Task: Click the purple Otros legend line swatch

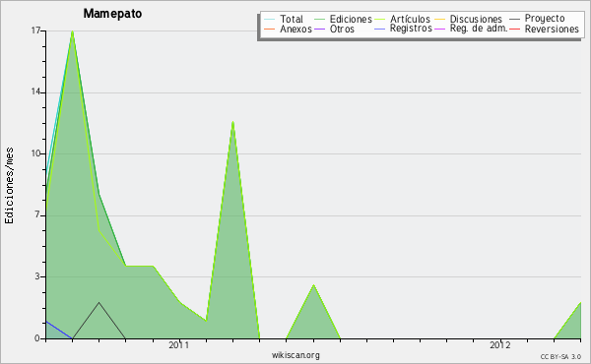Action: click(x=319, y=29)
